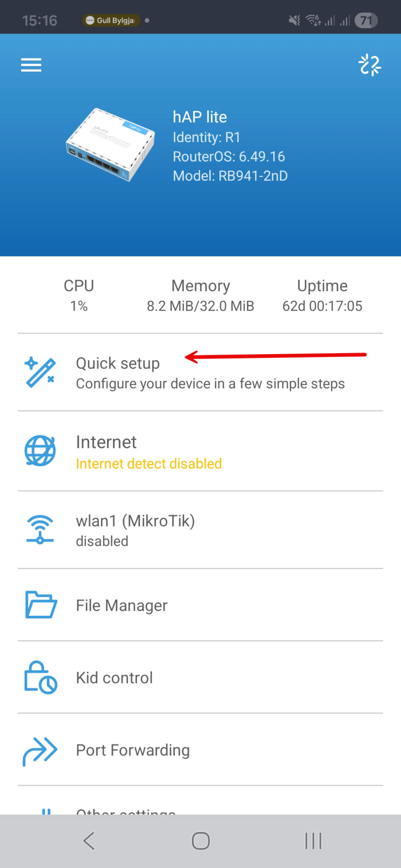Viewport: 401px width, 868px height.
Task: Tap the hAP lite router image
Action: tap(110, 145)
